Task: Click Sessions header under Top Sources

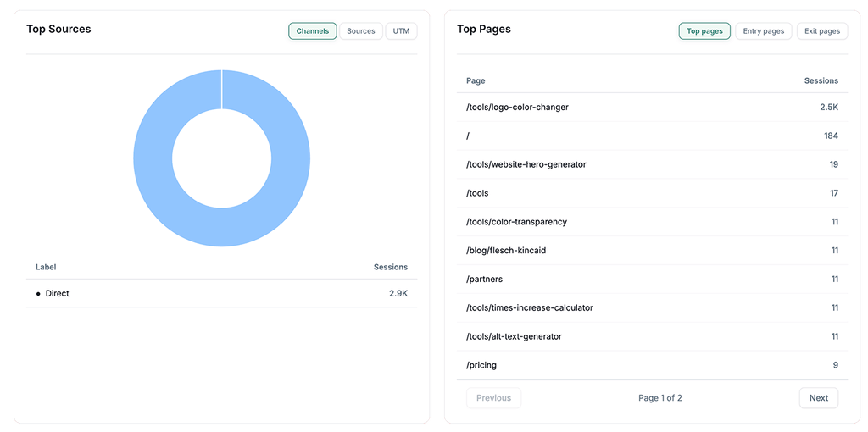Action: point(391,267)
